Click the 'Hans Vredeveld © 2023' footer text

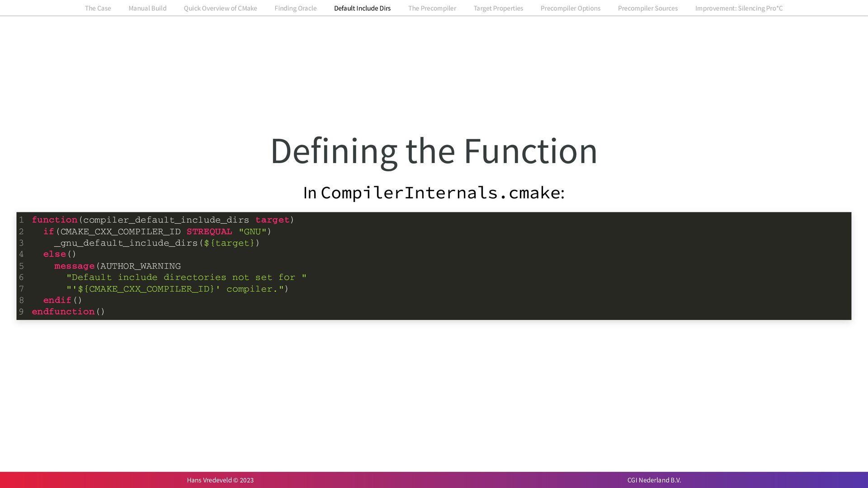[x=220, y=480]
